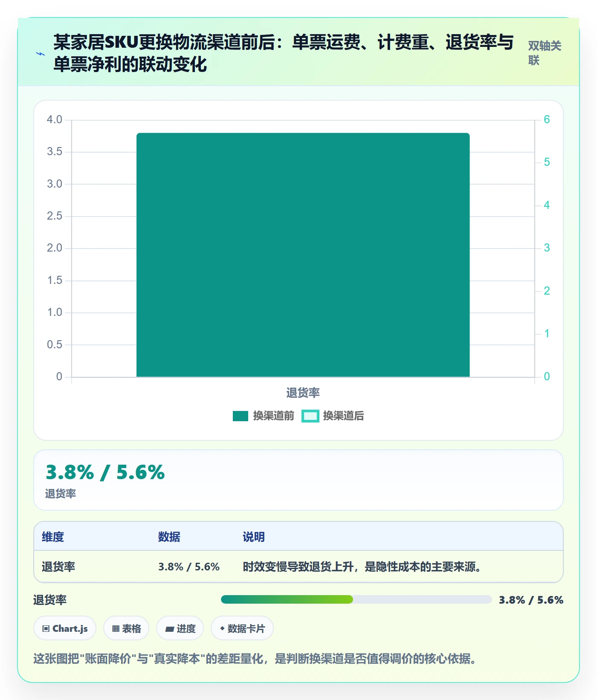
Task: Click the 双轴关联 badge in header
Action: (545, 53)
